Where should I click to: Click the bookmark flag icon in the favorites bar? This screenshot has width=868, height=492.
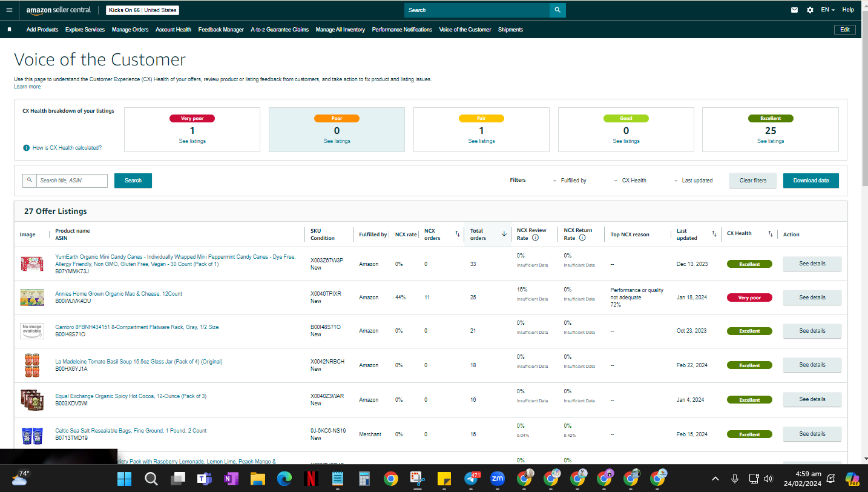point(9,29)
